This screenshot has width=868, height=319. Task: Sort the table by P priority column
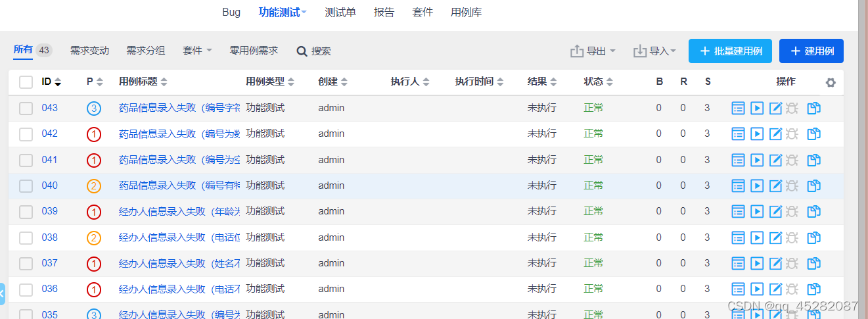pos(95,82)
